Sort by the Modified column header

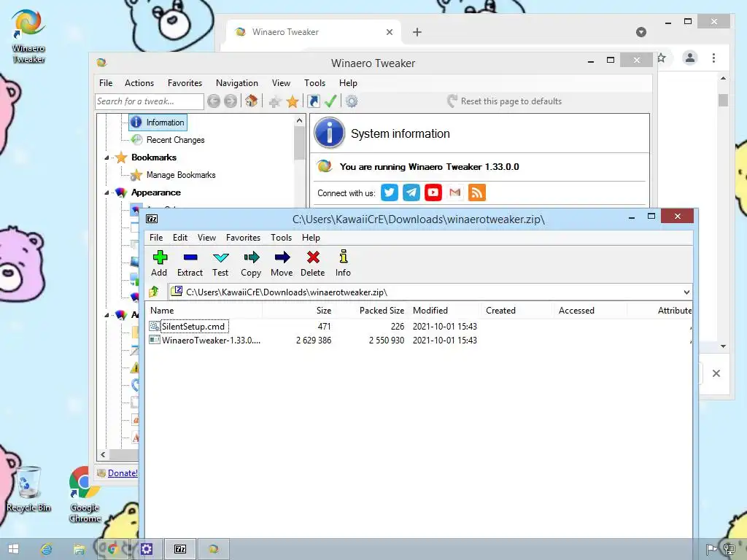click(x=430, y=311)
